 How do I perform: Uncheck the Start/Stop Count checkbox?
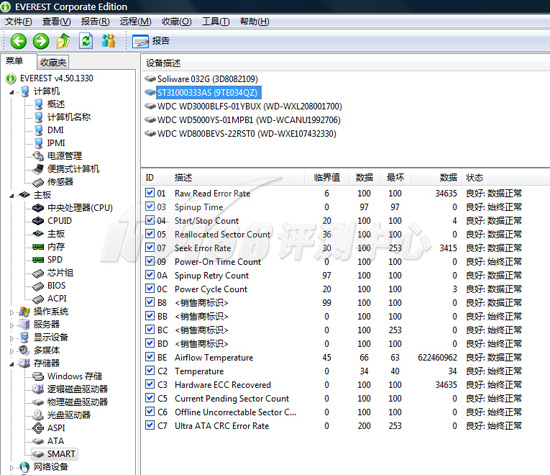coord(150,220)
